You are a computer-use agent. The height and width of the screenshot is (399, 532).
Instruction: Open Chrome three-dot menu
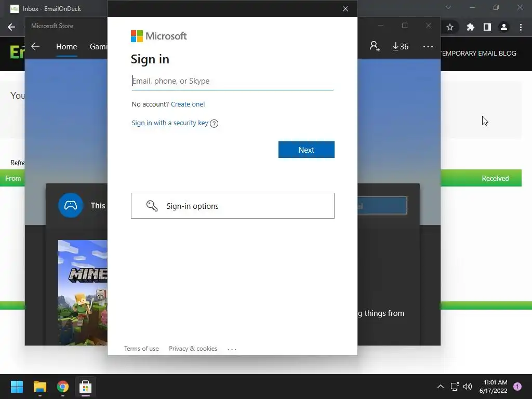521,27
